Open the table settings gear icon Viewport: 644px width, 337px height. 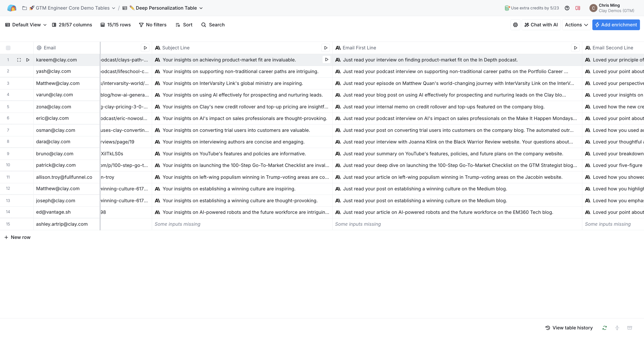tap(515, 25)
